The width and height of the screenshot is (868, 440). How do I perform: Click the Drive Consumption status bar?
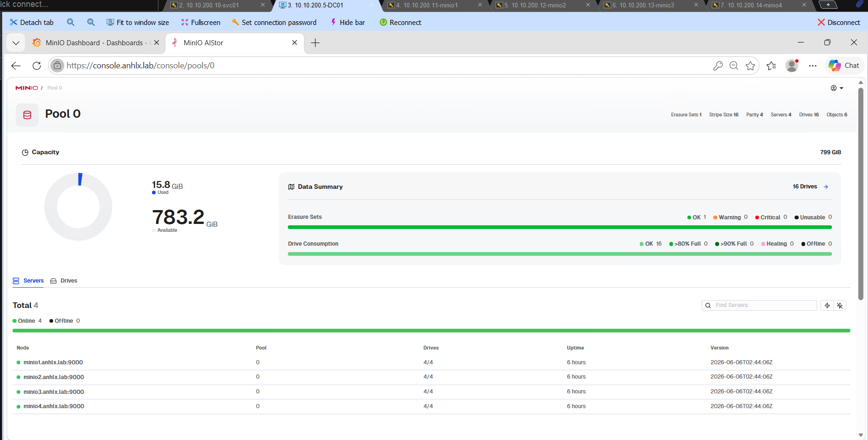559,254
